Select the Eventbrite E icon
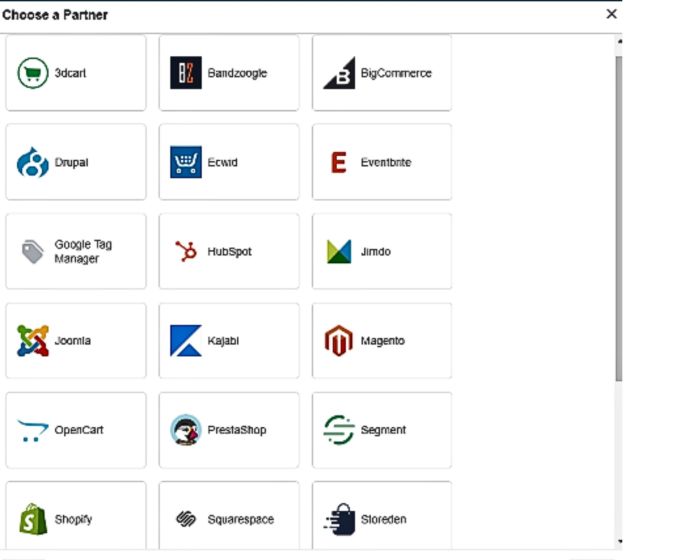The width and height of the screenshot is (700, 560). click(338, 162)
